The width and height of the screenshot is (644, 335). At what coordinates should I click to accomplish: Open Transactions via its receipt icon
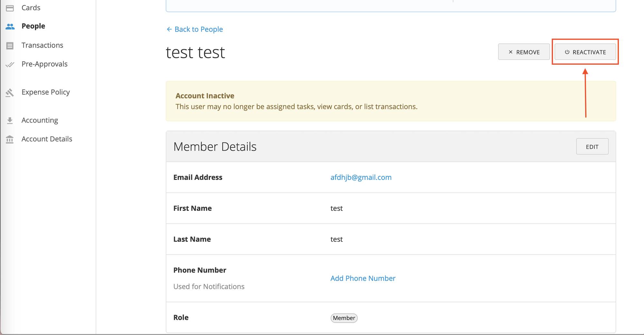(10, 45)
